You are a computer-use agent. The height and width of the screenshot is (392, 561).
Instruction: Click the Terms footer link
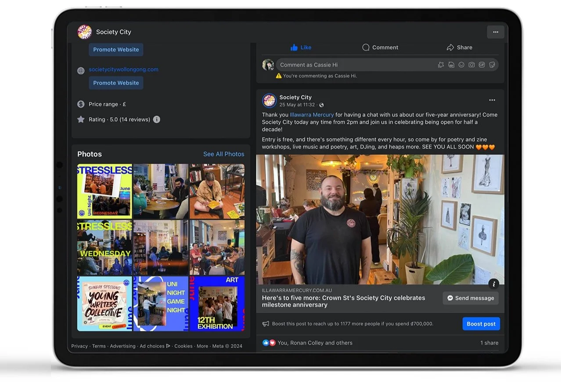tap(99, 346)
